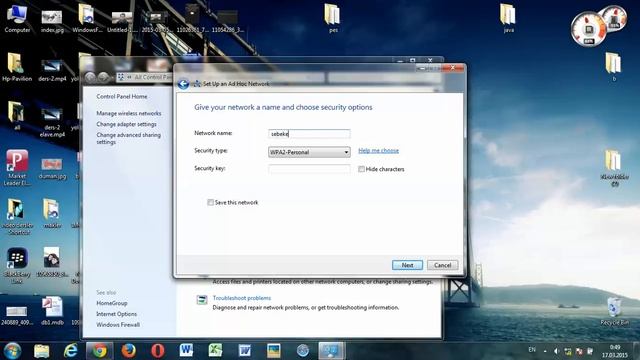Click the Windows Start button
The image size is (640, 360).
click(12, 351)
